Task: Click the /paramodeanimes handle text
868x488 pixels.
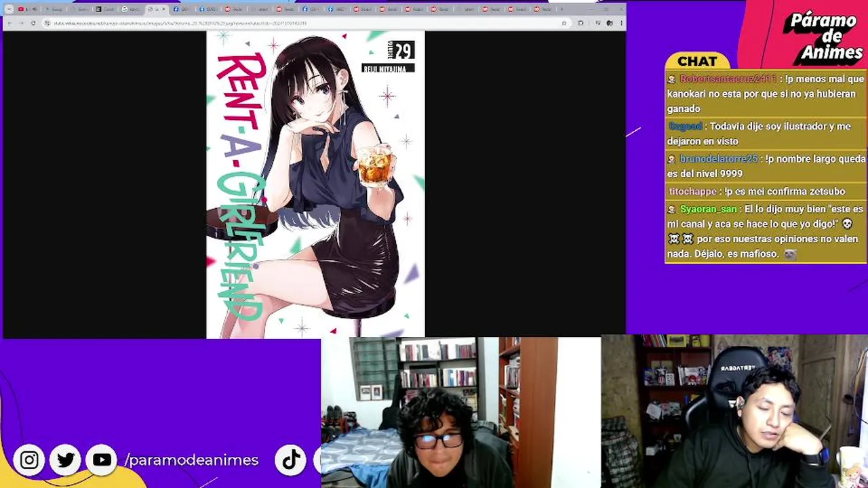Action: [x=191, y=460]
